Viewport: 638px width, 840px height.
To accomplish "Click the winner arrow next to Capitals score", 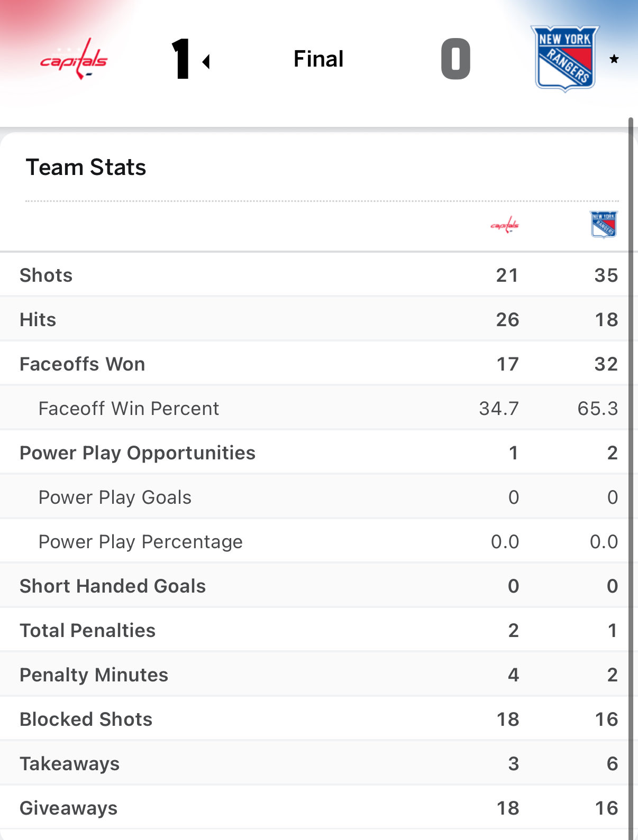I will coord(206,62).
